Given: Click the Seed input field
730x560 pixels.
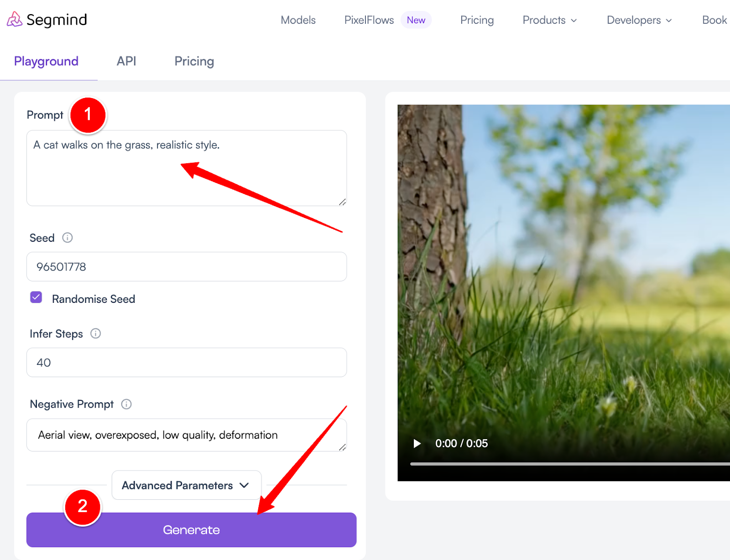Looking at the screenshot, I should (x=187, y=267).
